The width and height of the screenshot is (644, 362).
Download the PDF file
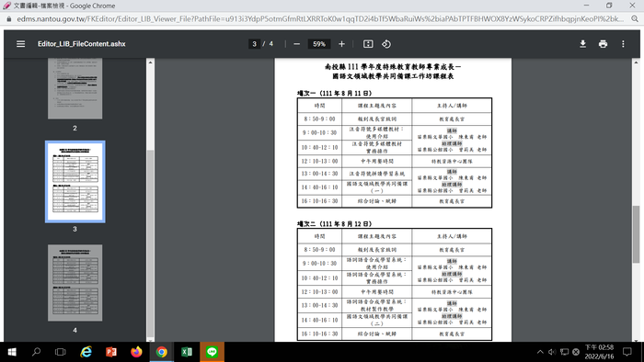(x=582, y=44)
